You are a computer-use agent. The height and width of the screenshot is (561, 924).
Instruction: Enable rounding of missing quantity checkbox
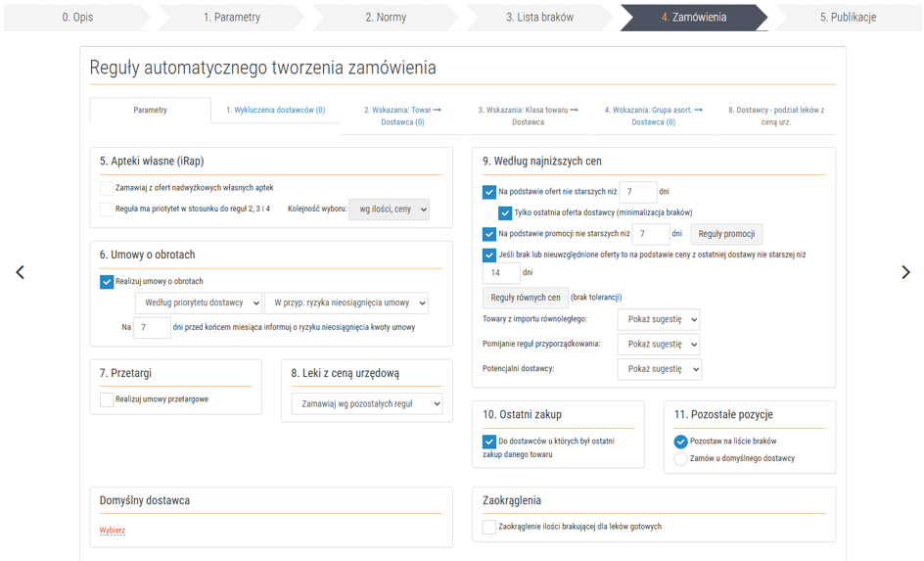[x=489, y=527]
